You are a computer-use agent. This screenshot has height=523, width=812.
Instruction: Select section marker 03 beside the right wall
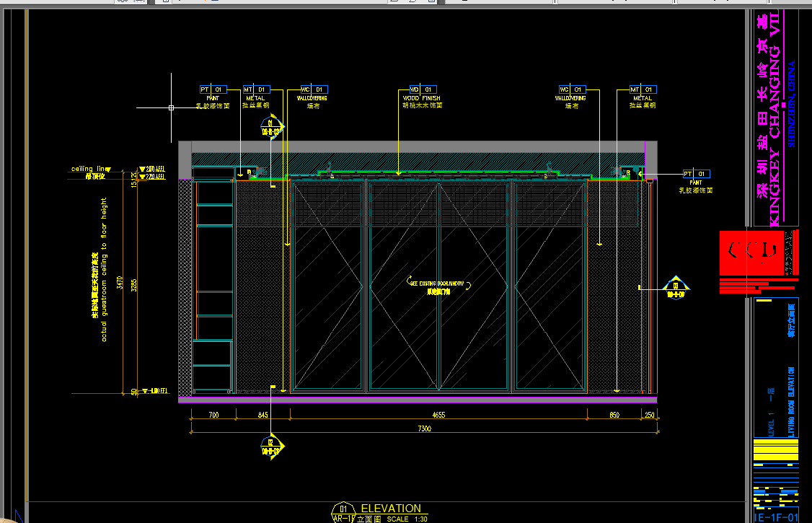676,289
